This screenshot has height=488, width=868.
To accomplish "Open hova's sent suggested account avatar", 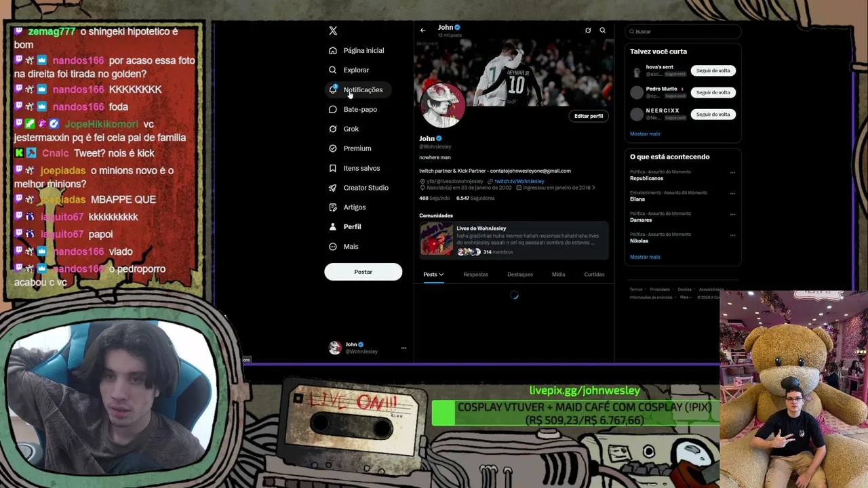I will coord(637,71).
